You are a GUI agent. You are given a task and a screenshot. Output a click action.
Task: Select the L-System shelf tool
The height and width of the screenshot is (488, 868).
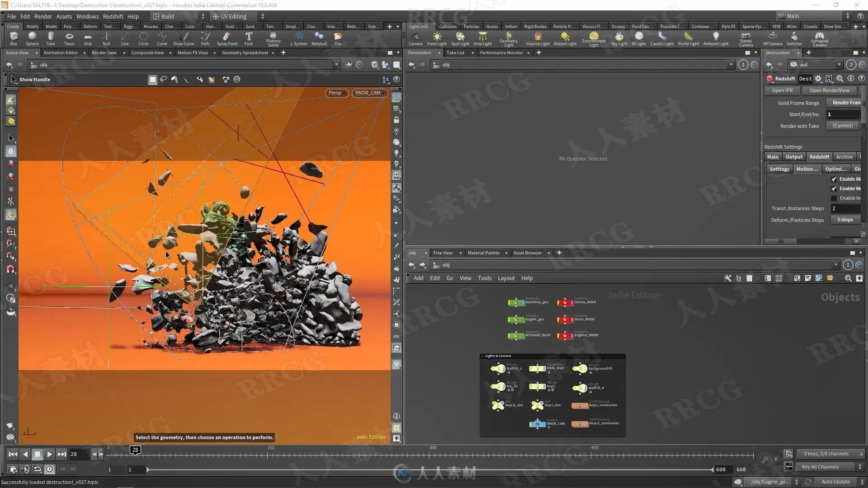pyautogui.click(x=298, y=38)
